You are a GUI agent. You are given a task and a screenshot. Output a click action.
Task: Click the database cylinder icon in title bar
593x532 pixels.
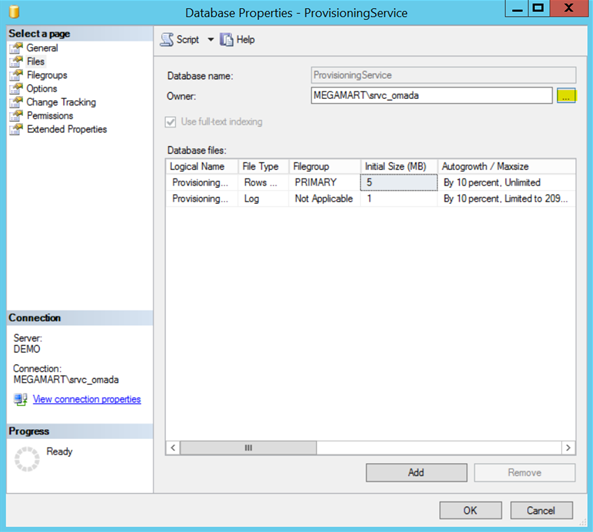(x=14, y=12)
